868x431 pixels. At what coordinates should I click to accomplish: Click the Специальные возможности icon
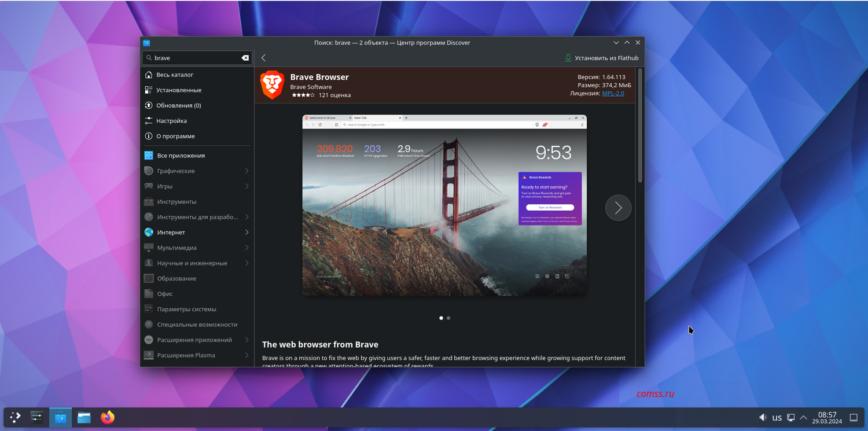(149, 325)
